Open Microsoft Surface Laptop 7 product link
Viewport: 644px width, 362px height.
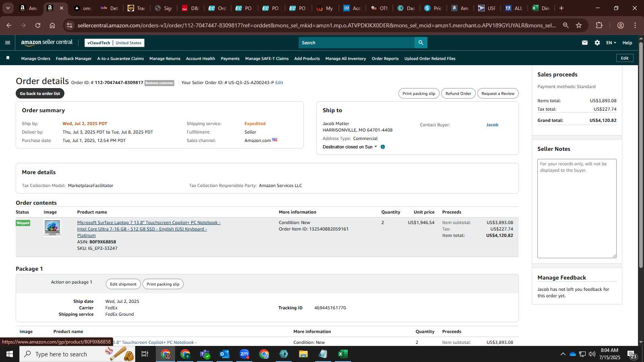click(x=149, y=229)
